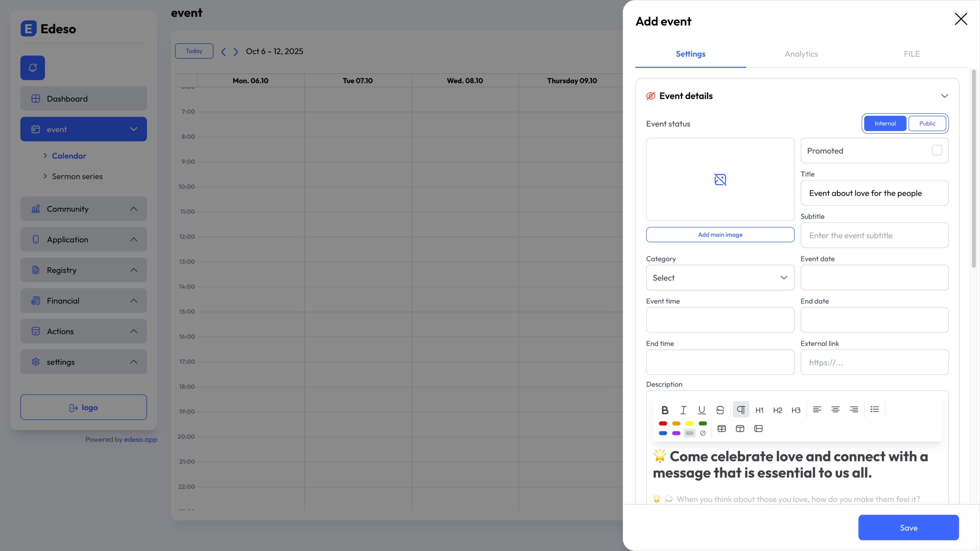Center-align the description text
The image size is (980, 551).
tap(835, 409)
